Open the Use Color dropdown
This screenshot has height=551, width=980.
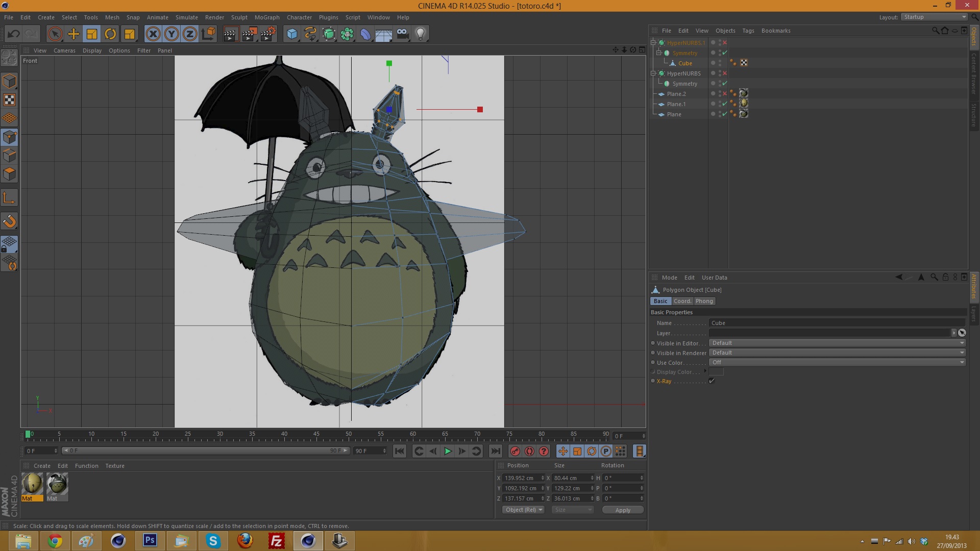837,362
